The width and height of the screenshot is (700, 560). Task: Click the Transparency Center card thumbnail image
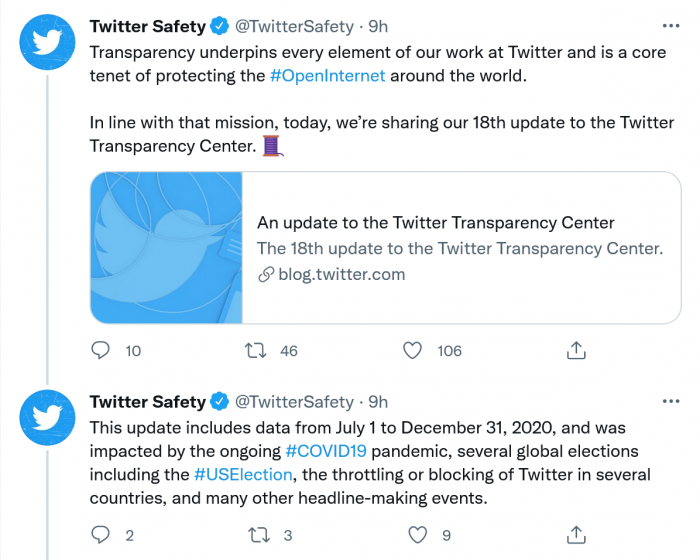click(x=166, y=248)
